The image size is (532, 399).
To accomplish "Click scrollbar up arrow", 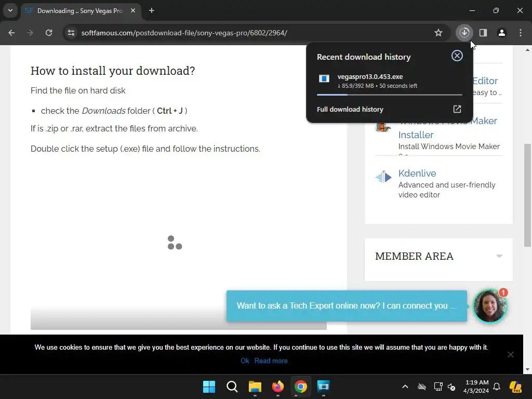I will 527,50.
